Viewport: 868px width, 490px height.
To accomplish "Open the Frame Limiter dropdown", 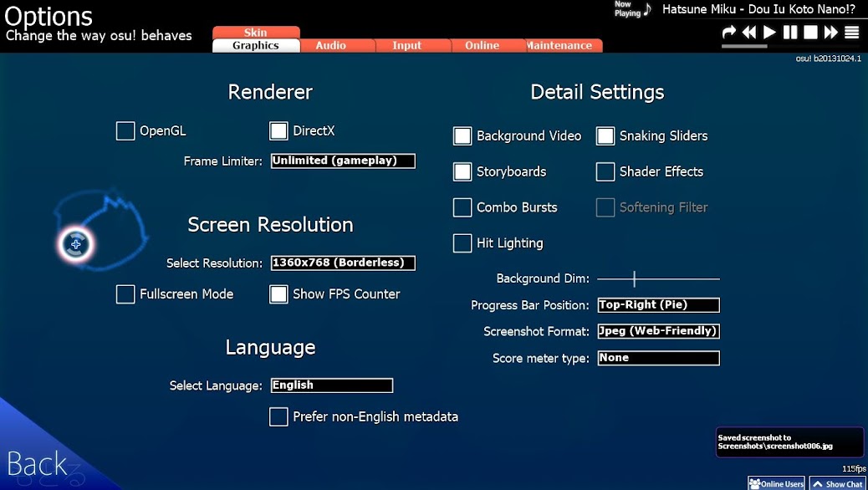I will tap(343, 161).
